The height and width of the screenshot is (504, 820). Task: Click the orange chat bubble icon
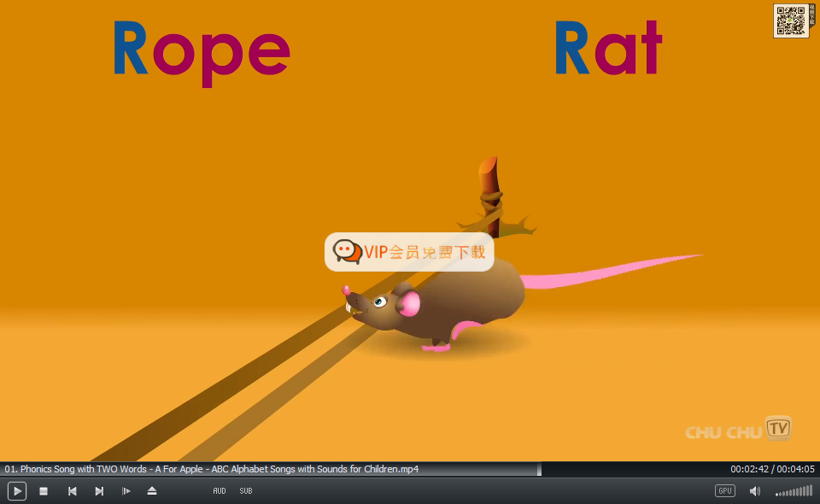point(347,251)
